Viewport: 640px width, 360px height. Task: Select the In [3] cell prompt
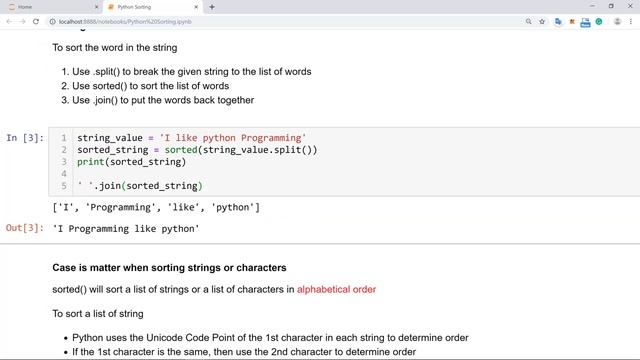pyautogui.click(x=25, y=138)
